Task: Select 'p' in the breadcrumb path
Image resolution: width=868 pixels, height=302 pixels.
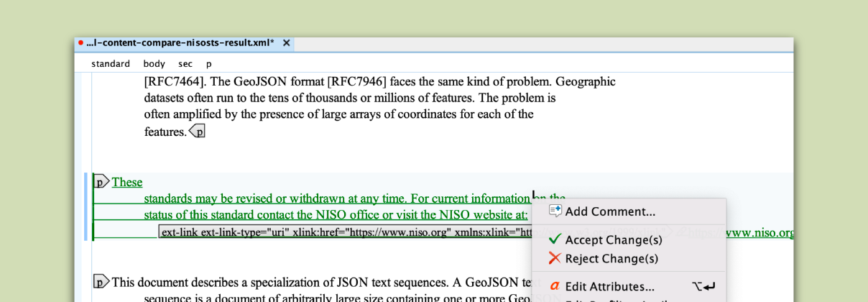Action: point(209,64)
